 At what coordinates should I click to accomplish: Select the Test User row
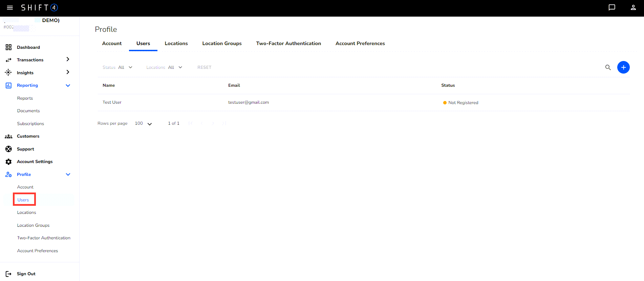(112, 102)
